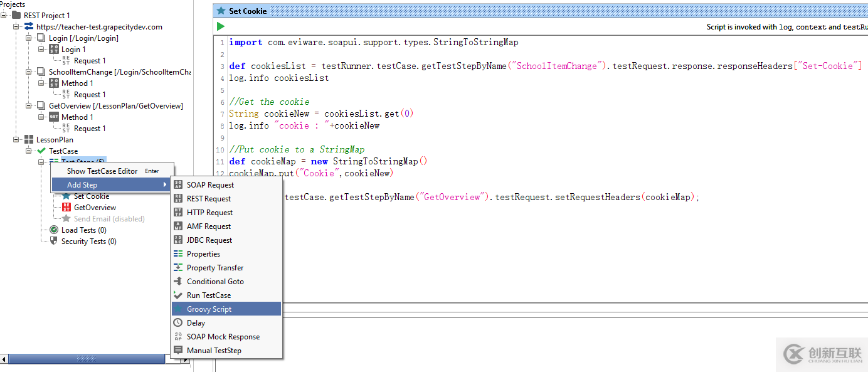The width and height of the screenshot is (868, 372).
Task: Click the Property Transfer icon in the submenu
Action: point(178,267)
